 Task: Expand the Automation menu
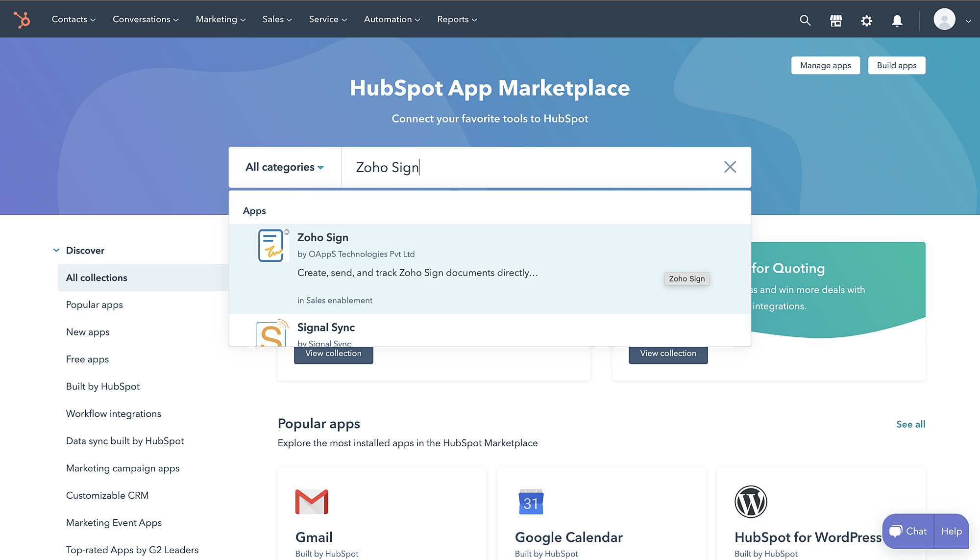392,19
